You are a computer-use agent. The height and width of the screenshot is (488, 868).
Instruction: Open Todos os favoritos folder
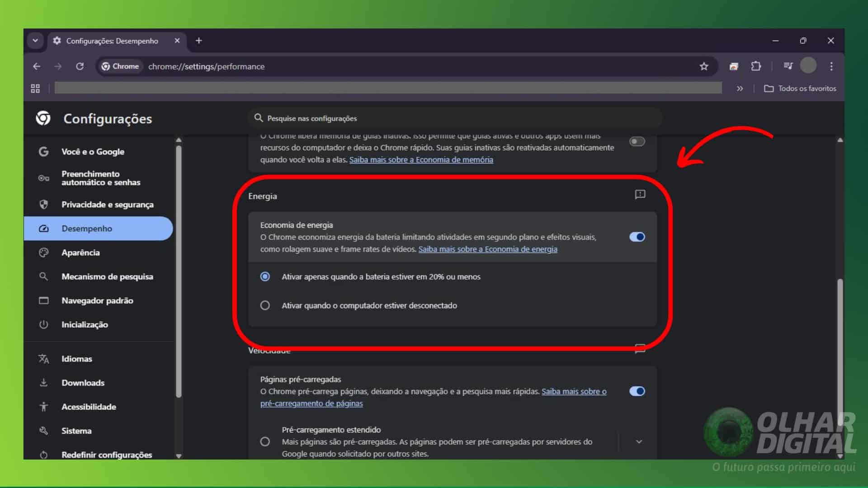point(800,89)
